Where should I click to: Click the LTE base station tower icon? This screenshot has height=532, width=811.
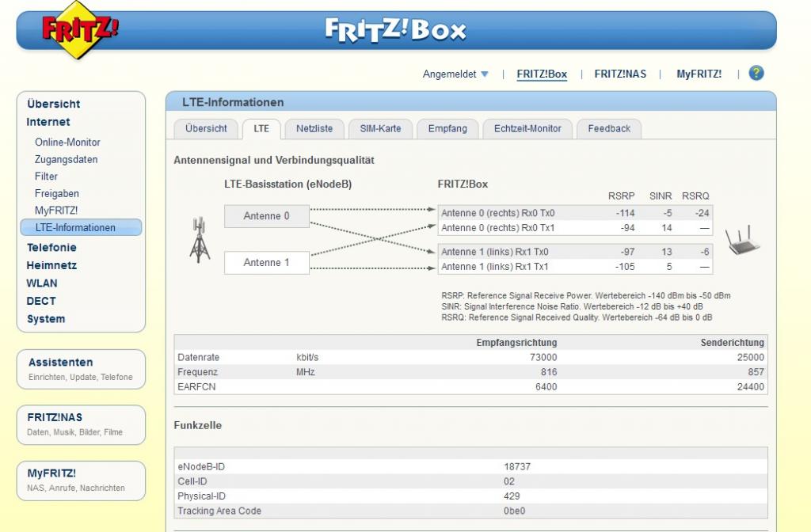click(x=199, y=240)
